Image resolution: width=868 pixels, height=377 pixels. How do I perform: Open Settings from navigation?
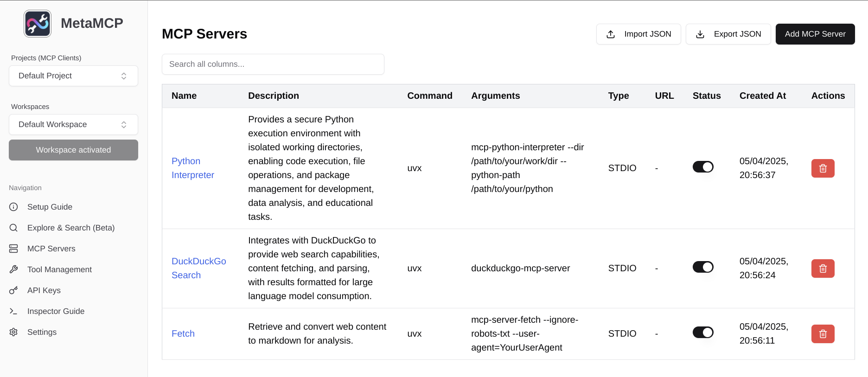[42, 332]
